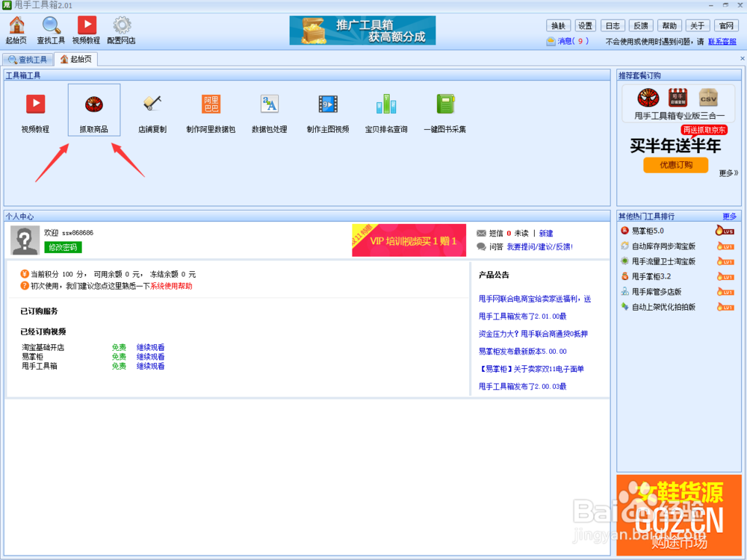Click the 女鞋货源 advertisement banner
This screenshot has width=747, height=560.
pyautogui.click(x=679, y=514)
